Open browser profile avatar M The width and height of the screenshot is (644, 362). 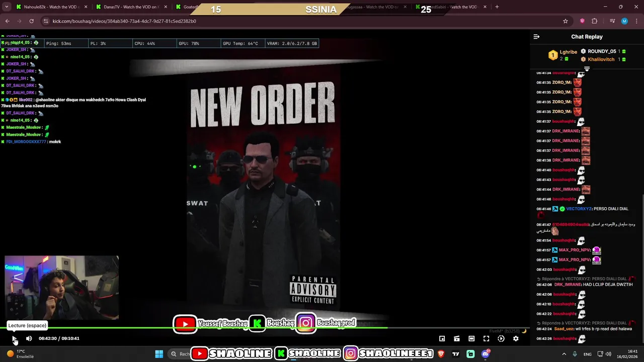[624, 21]
